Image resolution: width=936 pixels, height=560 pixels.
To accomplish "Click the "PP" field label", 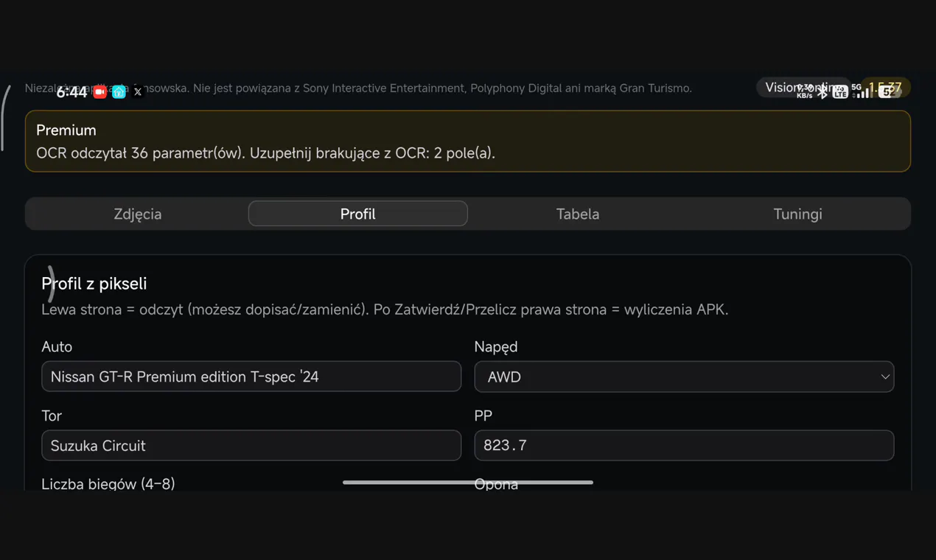I will (x=483, y=416).
